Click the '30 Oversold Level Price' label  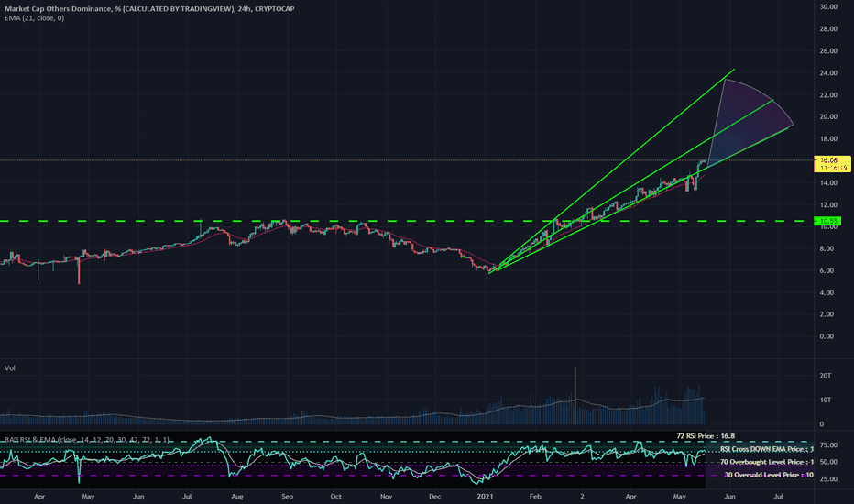tap(769, 475)
